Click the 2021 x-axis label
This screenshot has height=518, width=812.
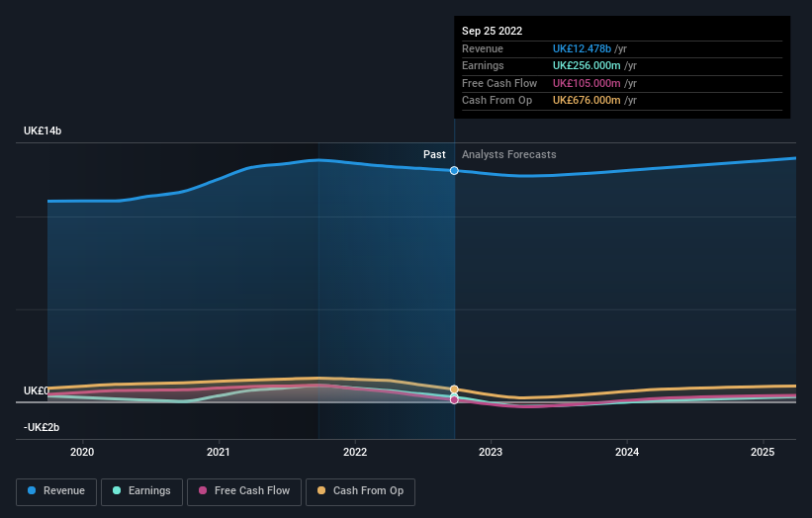(219, 452)
